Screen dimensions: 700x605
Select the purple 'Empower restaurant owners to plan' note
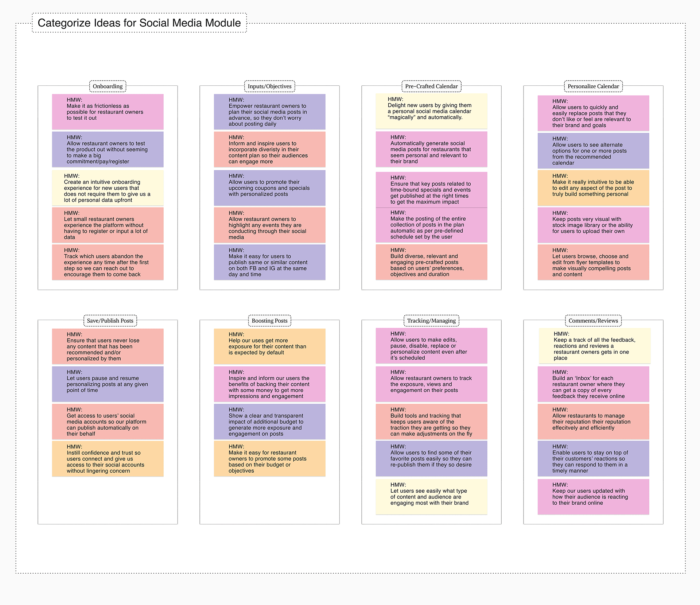coord(269,112)
